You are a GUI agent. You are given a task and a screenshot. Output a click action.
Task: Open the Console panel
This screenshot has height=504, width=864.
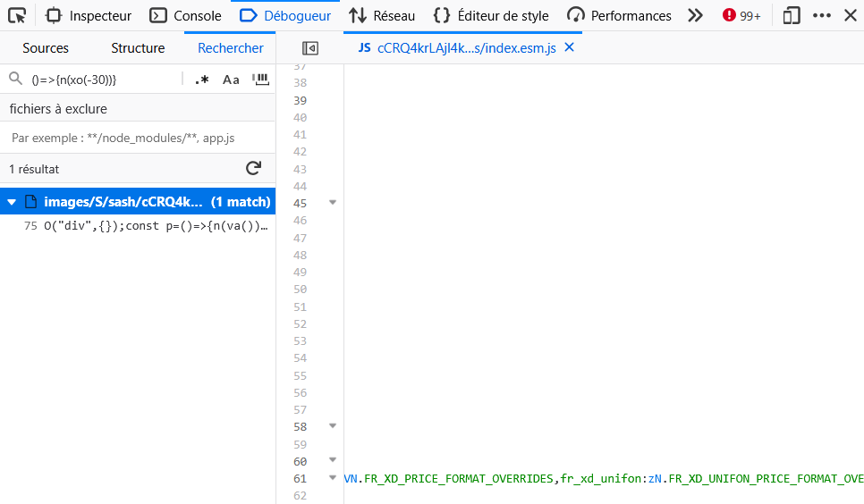pos(186,15)
